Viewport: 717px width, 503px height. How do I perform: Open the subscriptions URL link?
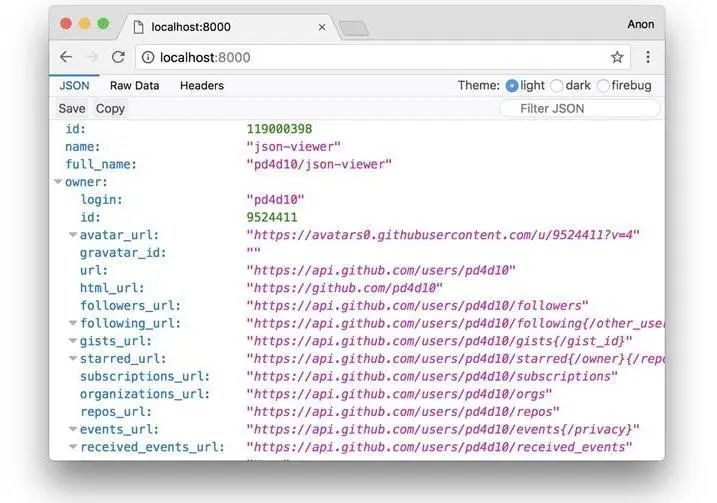(432, 376)
